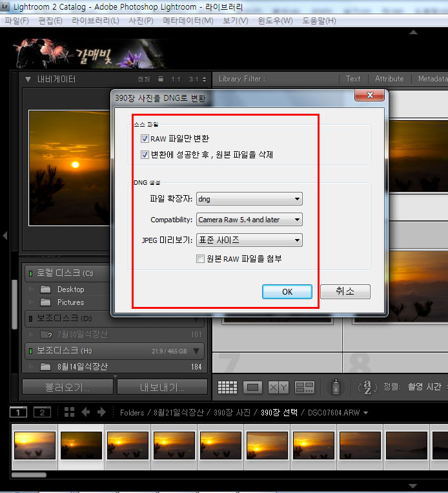Click the filmstrip grid shortcut icon
Viewport: 448px width, 493px height.
69,412
